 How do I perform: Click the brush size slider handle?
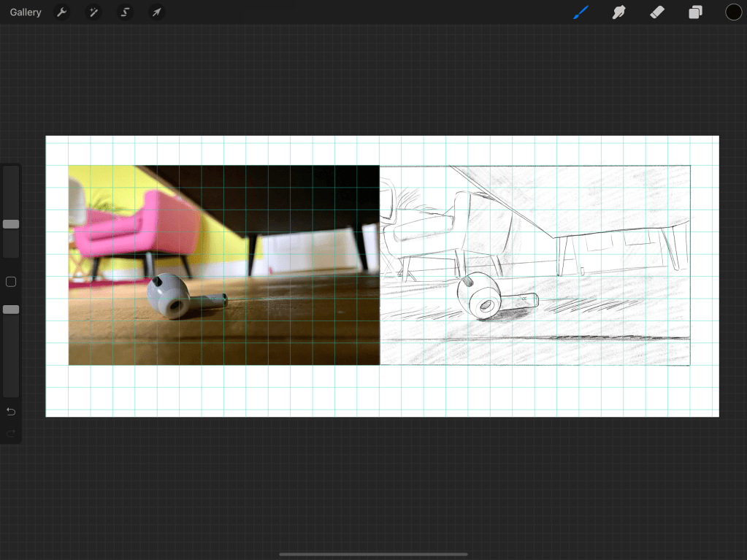click(x=11, y=224)
